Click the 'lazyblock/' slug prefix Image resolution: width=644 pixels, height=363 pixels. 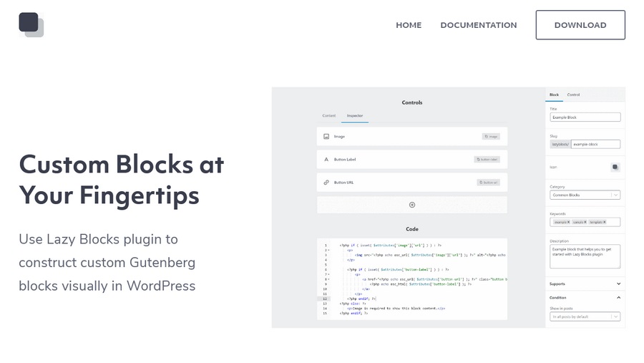[560, 145]
